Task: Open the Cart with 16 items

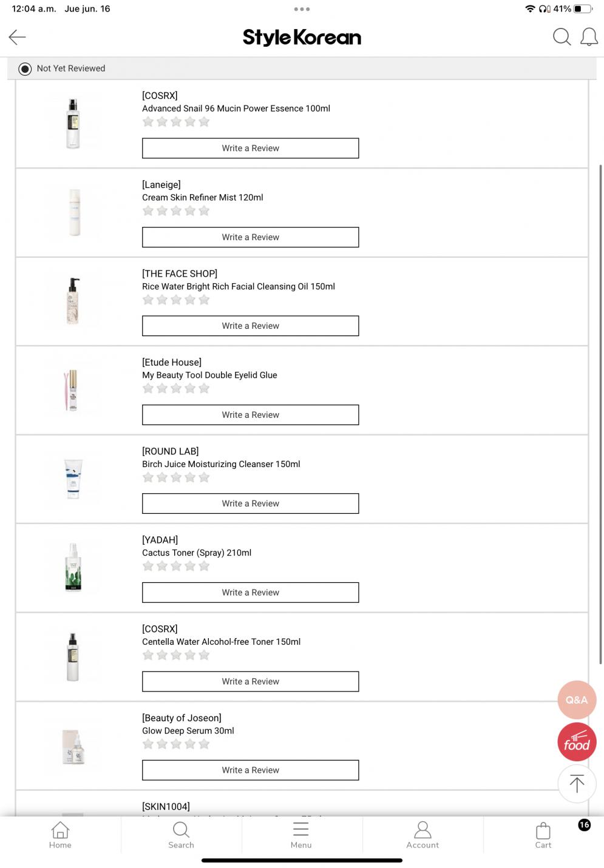Action: click(x=543, y=835)
